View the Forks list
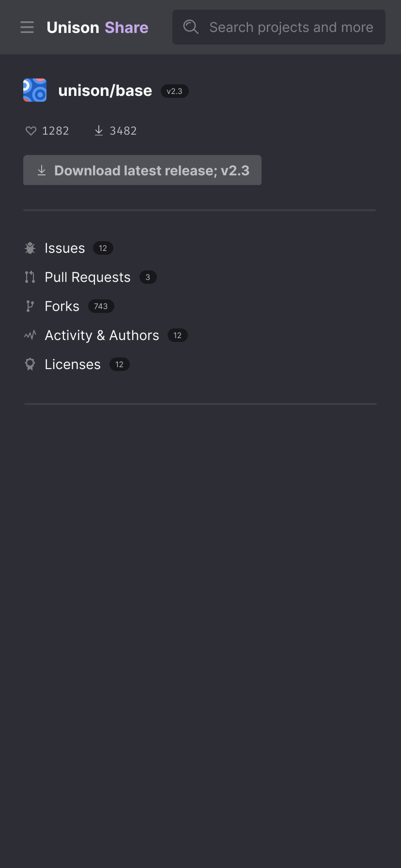Image resolution: width=401 pixels, height=868 pixels. 62,306
